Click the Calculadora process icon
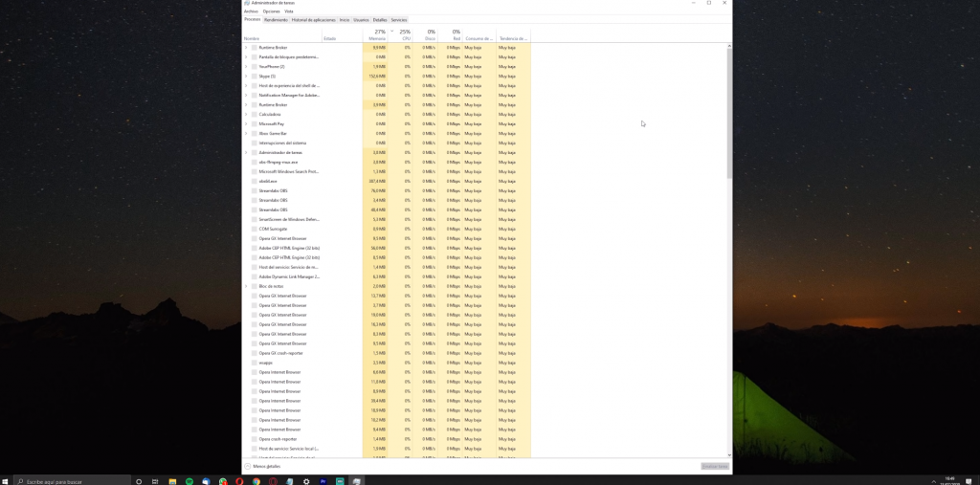The image size is (980, 485). (x=255, y=114)
